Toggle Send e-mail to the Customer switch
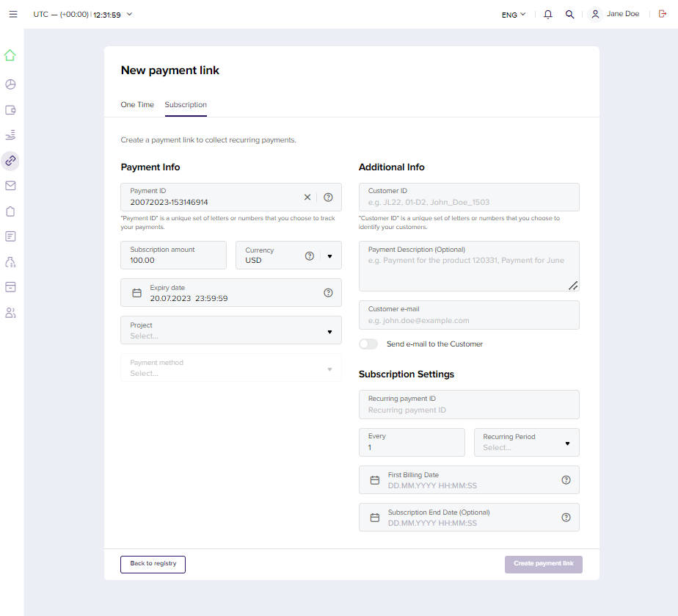Image resolution: width=678 pixels, height=616 pixels. coord(368,344)
